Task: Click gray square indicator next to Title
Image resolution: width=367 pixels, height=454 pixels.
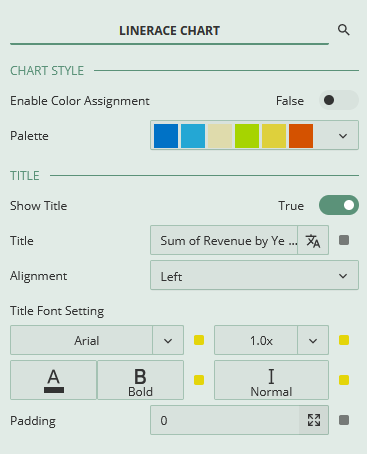Action: (x=344, y=240)
